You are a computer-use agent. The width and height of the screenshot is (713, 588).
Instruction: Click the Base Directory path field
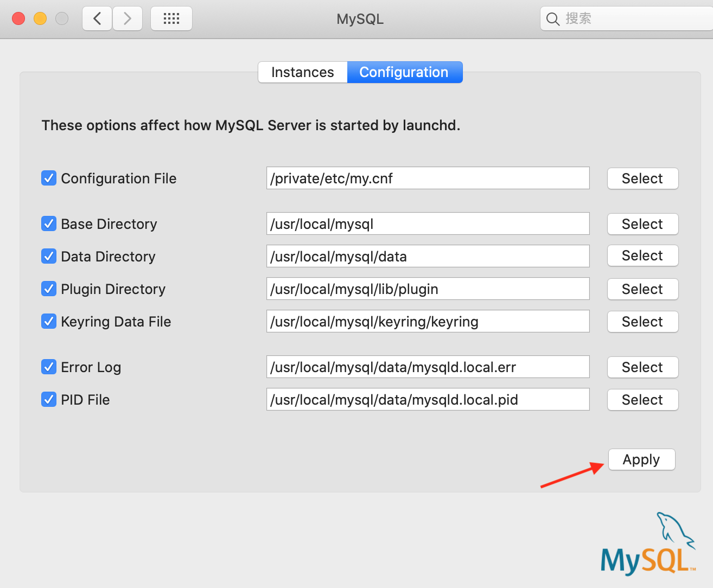(428, 223)
